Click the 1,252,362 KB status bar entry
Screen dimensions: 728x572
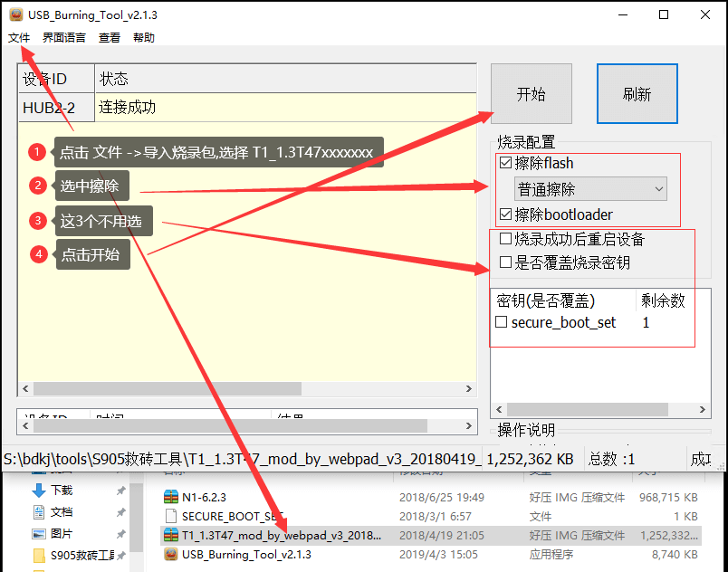pyautogui.click(x=530, y=459)
